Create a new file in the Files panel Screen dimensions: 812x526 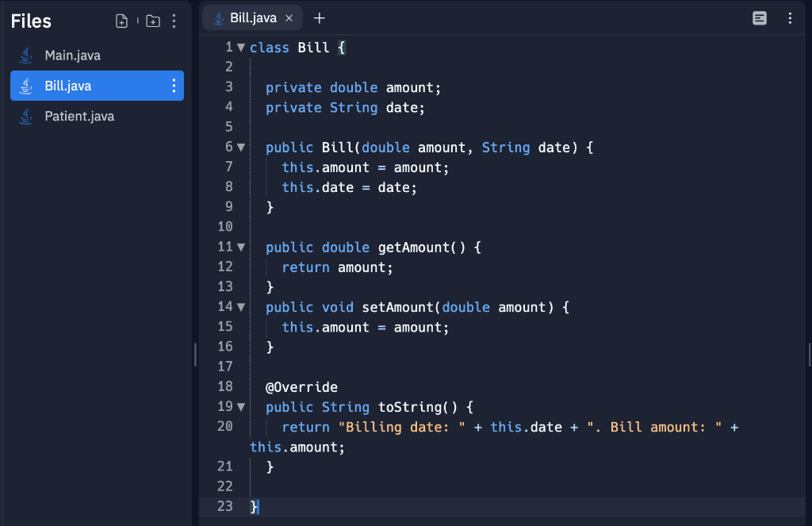click(x=121, y=21)
